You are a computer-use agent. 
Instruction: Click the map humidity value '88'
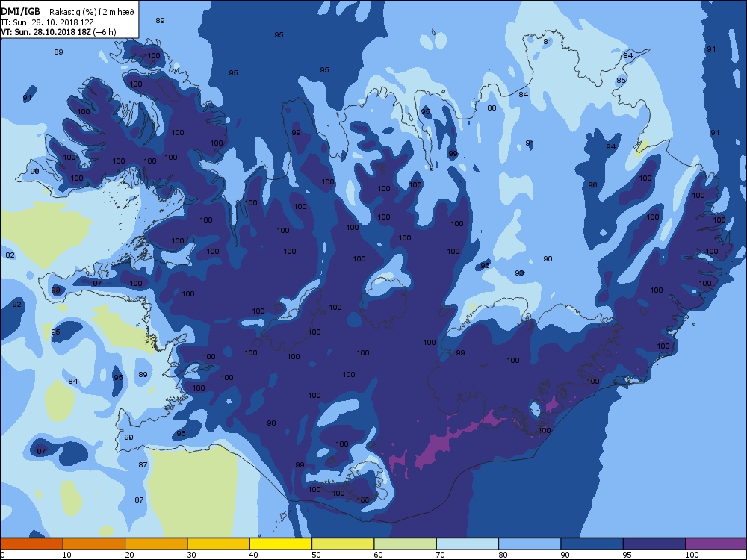tap(492, 108)
